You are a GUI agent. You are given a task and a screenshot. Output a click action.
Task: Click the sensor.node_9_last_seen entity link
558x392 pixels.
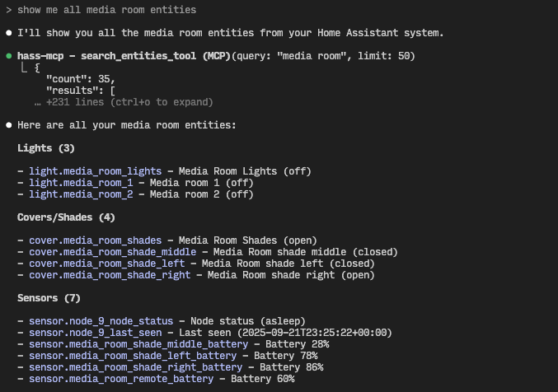[x=95, y=333]
